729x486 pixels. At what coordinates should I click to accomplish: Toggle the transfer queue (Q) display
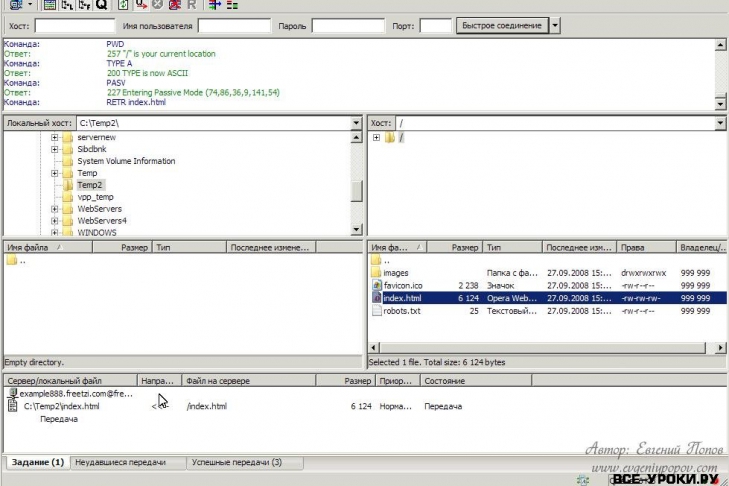tap(101, 5)
